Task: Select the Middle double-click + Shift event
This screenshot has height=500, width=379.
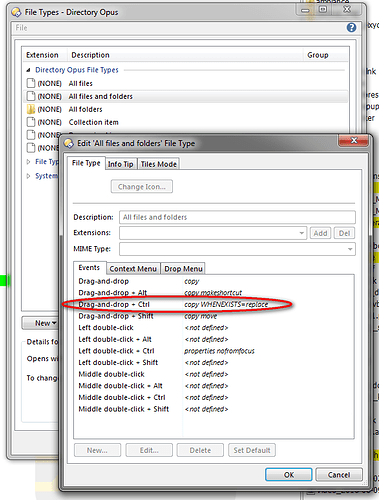Action: (213, 409)
